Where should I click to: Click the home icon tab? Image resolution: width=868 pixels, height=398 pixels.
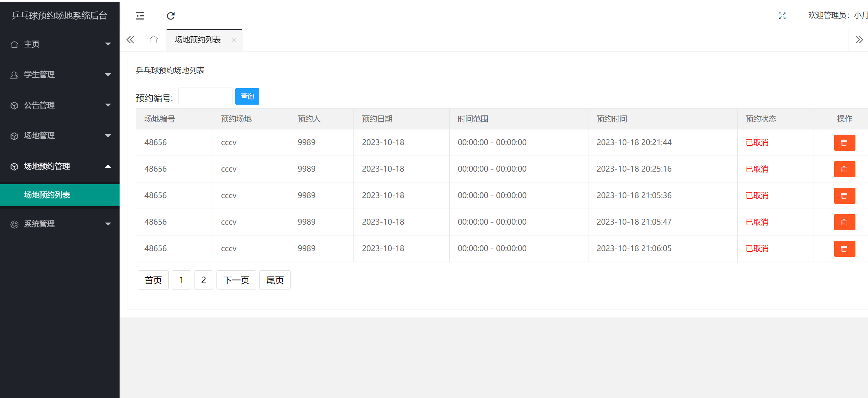coord(154,40)
